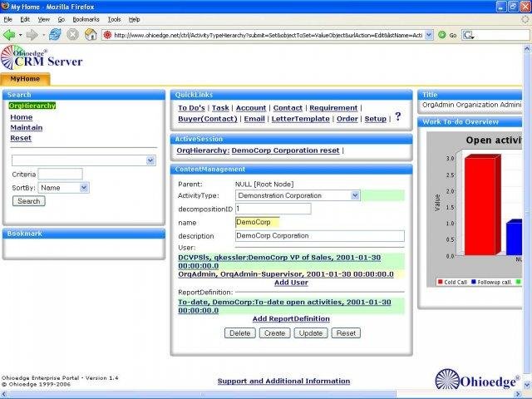Screen dimensions: 532x399
Task: Select the MyHome tab
Action: pos(25,79)
